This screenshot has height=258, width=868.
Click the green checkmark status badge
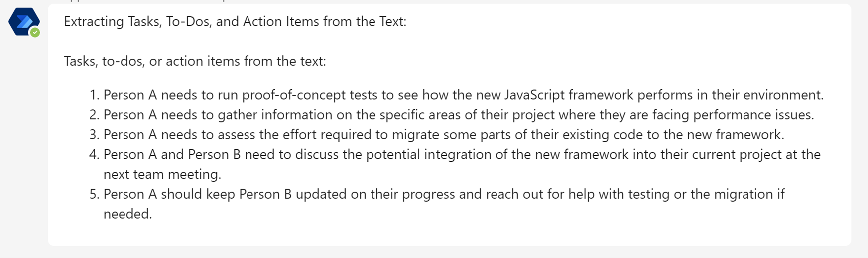coord(35,33)
